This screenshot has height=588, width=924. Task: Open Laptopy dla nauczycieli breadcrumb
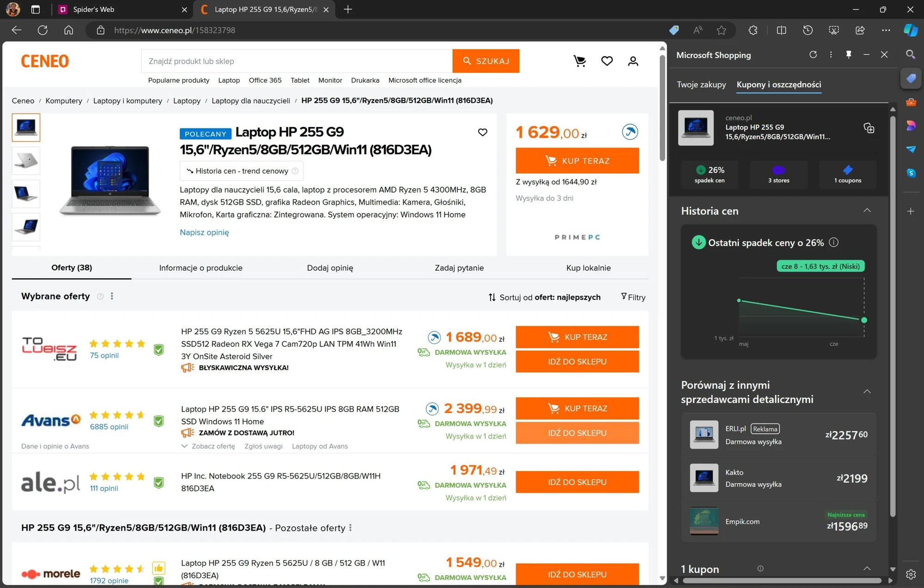coord(251,101)
